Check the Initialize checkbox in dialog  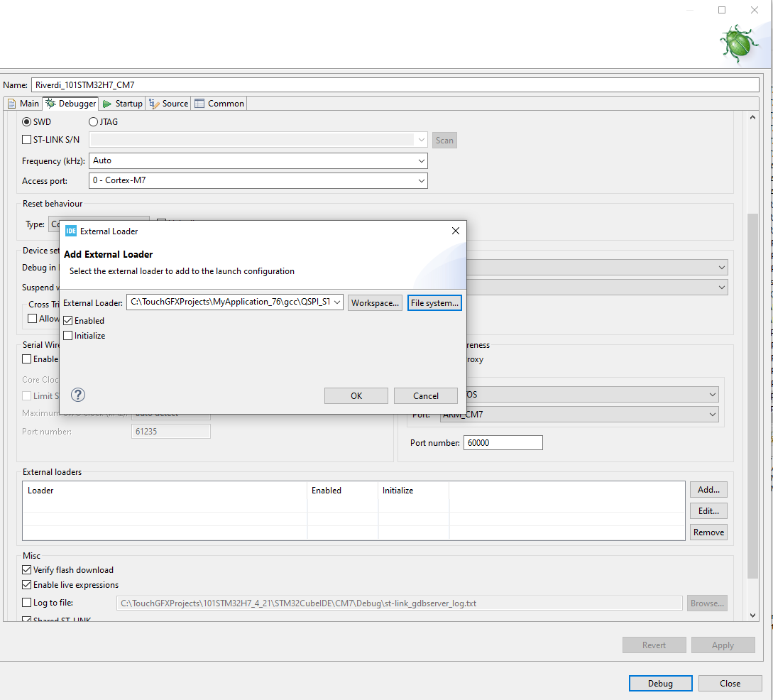point(68,336)
